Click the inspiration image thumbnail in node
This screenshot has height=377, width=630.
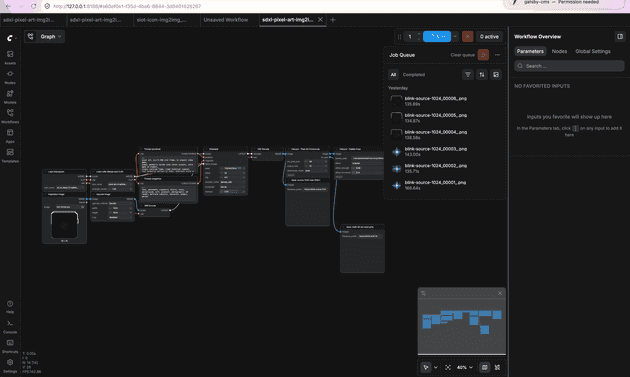pyautogui.click(x=64, y=225)
